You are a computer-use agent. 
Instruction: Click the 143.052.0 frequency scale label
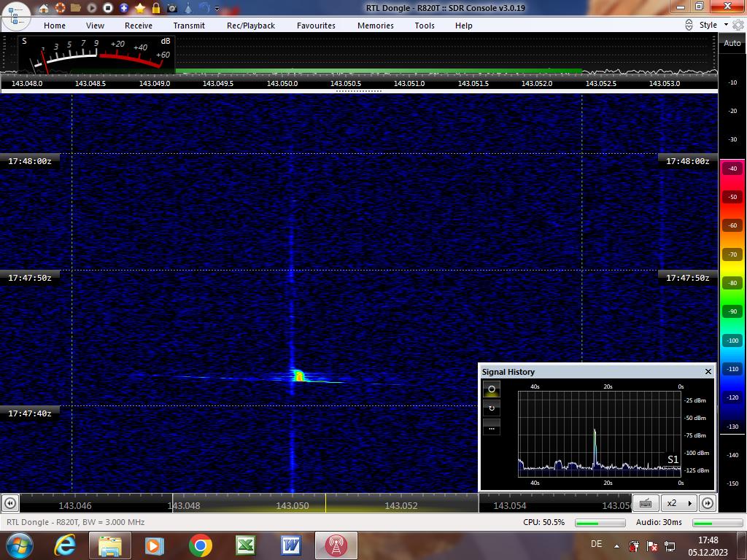(537, 83)
